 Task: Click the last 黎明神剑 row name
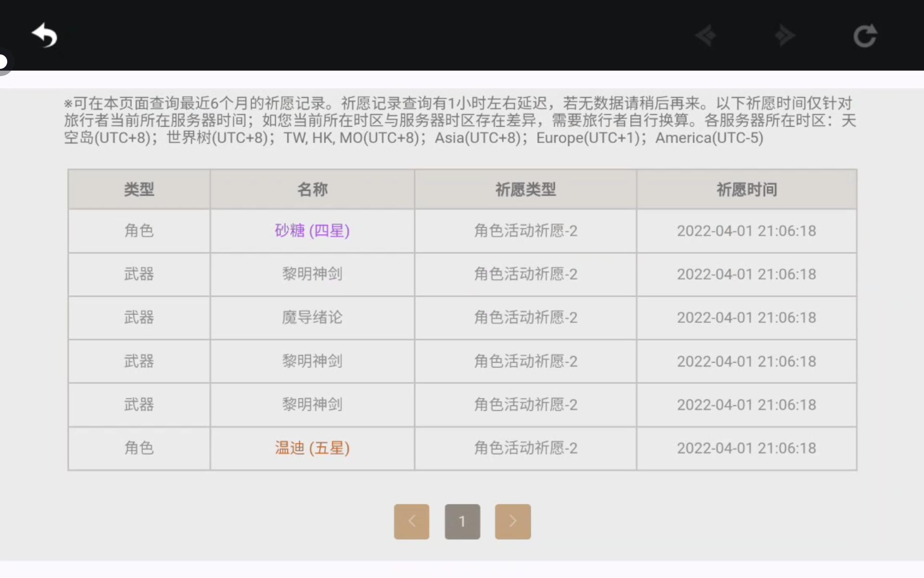click(312, 405)
